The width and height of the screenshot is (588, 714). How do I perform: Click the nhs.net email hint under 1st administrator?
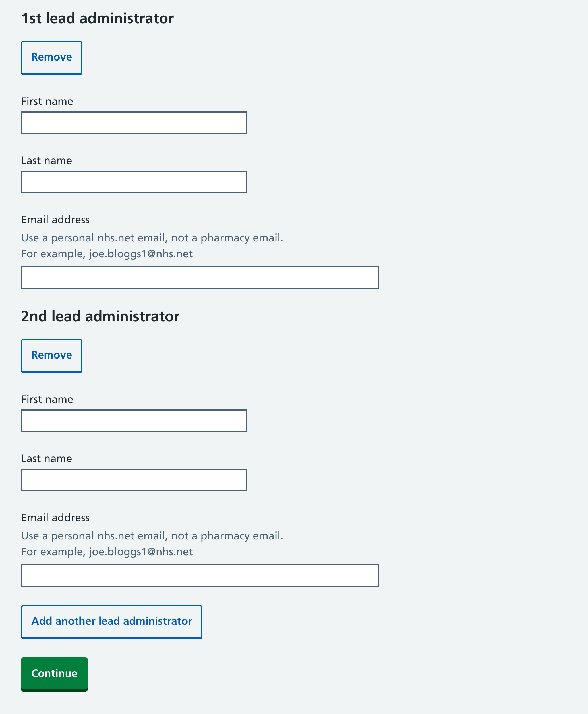[x=152, y=237]
